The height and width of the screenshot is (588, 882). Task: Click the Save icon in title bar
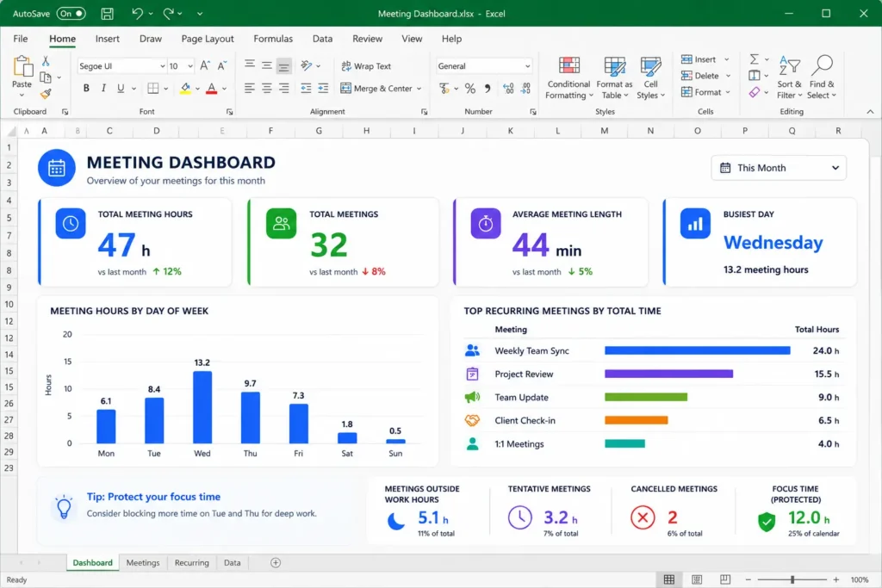pyautogui.click(x=107, y=14)
